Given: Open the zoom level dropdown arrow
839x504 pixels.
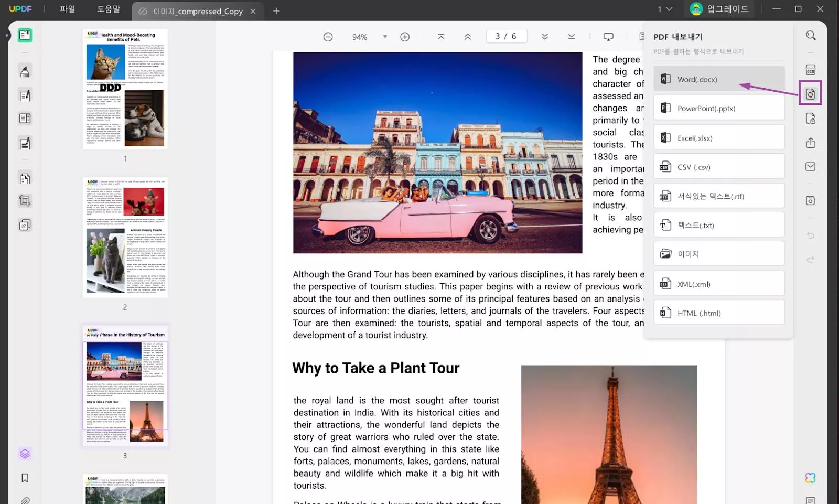Looking at the screenshot, I should click(385, 37).
